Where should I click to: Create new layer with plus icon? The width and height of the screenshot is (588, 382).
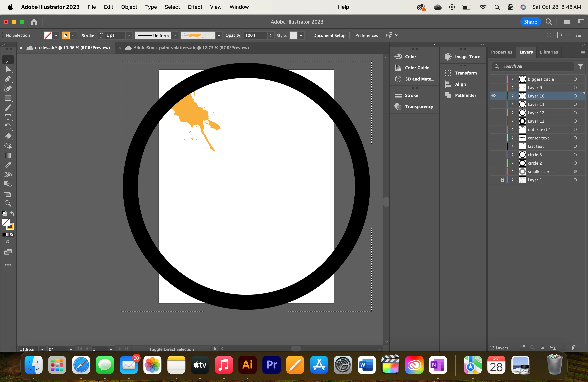(x=564, y=348)
